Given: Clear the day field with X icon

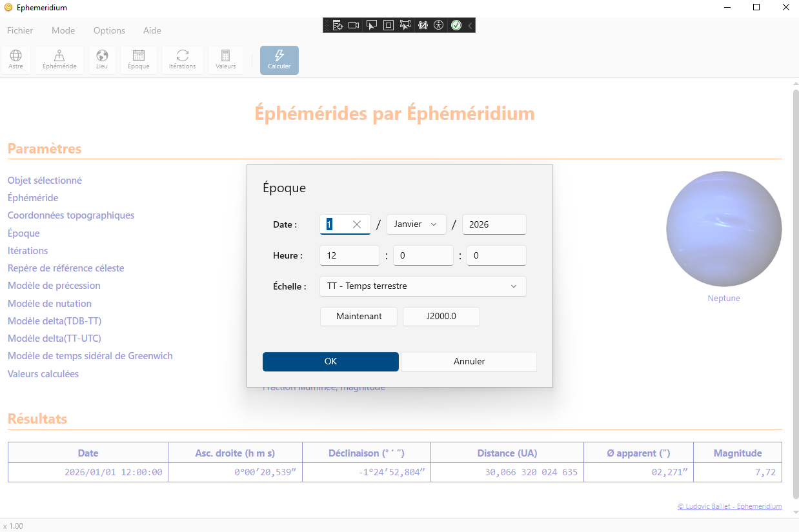Looking at the screenshot, I should point(357,224).
